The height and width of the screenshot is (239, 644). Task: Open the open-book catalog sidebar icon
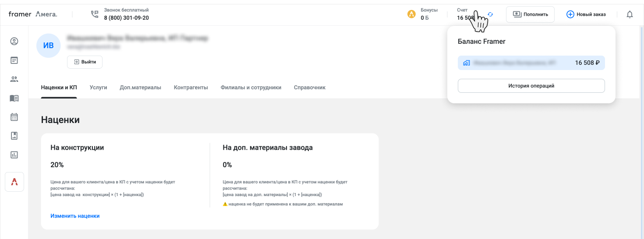[14, 98]
